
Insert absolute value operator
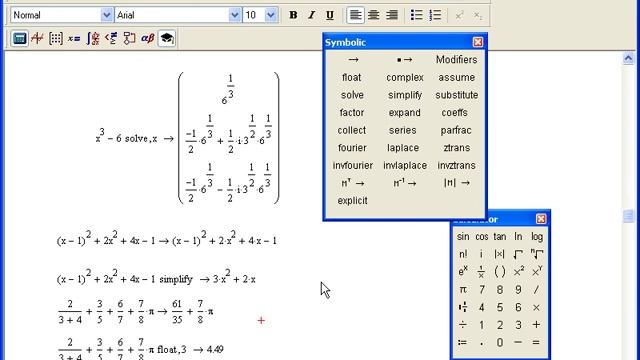pyautogui.click(x=500, y=254)
